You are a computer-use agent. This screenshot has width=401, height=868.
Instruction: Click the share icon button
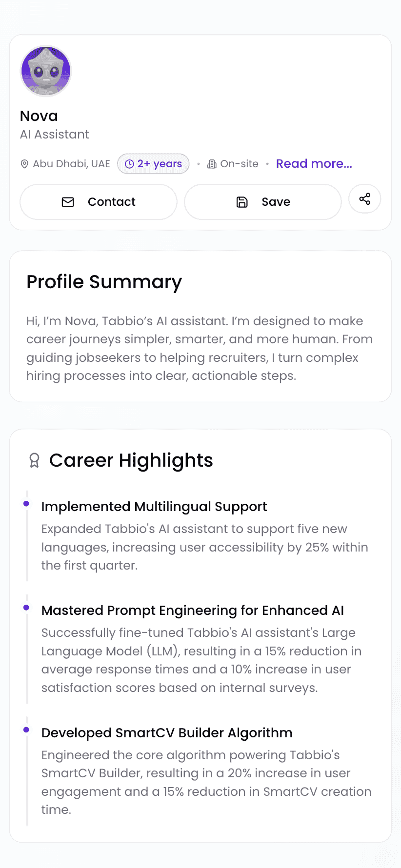[365, 199]
